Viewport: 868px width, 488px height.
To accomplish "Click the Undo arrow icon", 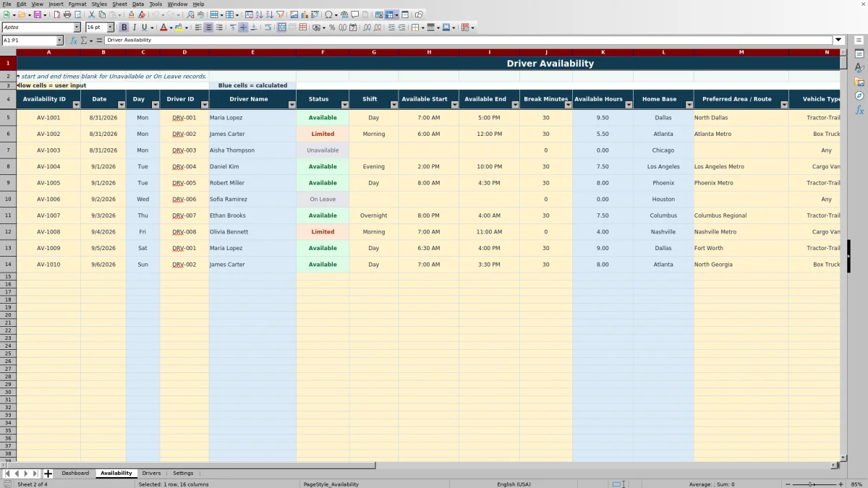I will pyautogui.click(x=156, y=14).
